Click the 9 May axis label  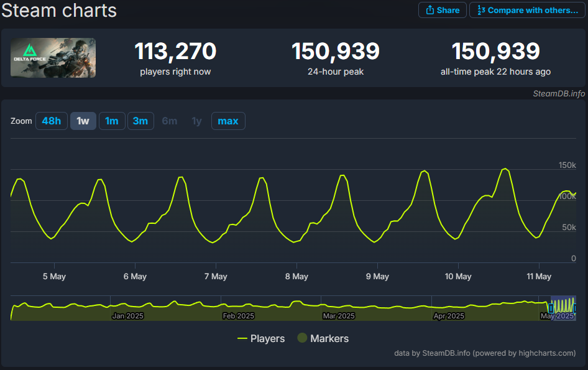pyautogui.click(x=377, y=277)
